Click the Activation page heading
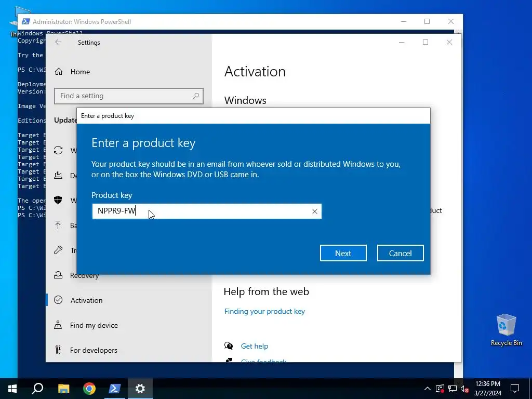The width and height of the screenshot is (532, 399). [255, 72]
